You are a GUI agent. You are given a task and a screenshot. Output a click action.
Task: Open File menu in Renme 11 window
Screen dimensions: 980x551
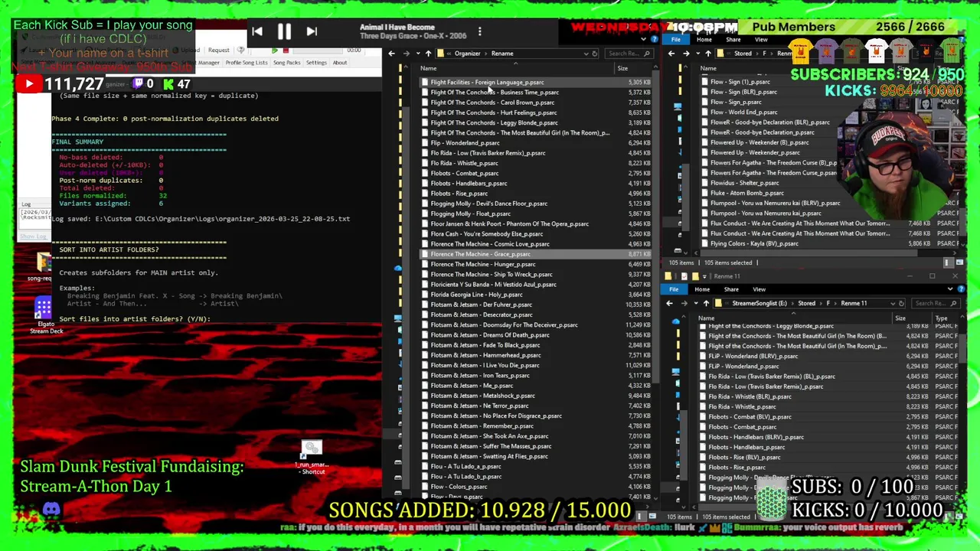[674, 289]
